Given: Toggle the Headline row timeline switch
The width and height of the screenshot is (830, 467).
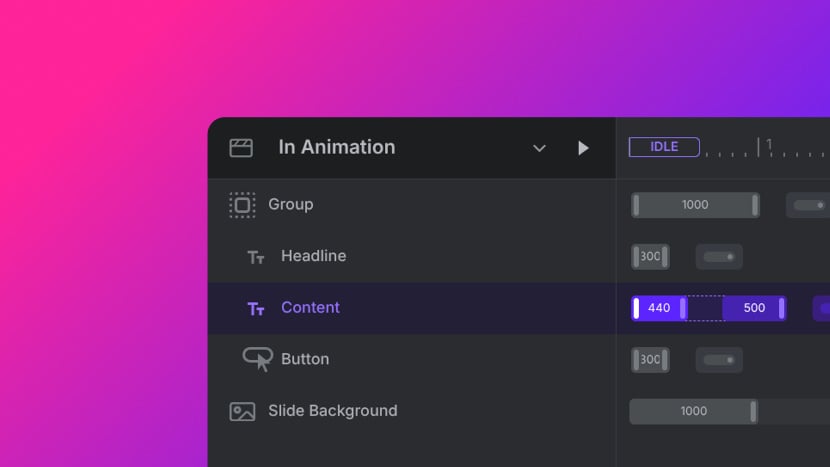Looking at the screenshot, I should [719, 257].
